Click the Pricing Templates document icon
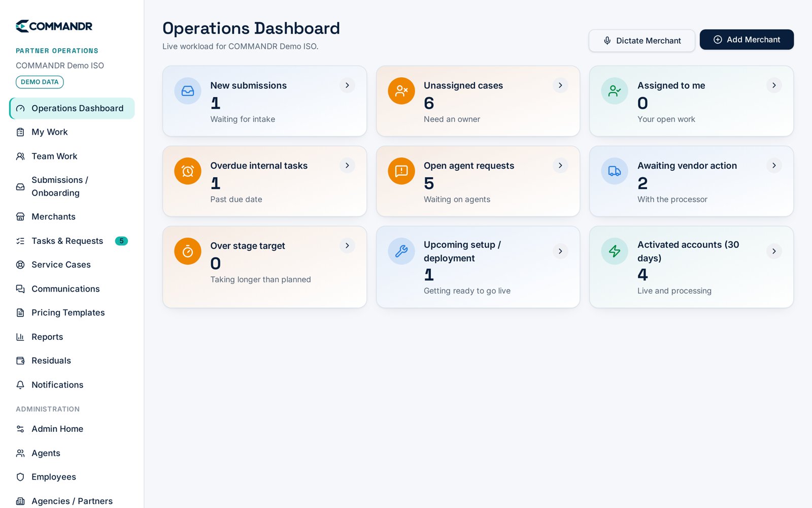 click(20, 313)
